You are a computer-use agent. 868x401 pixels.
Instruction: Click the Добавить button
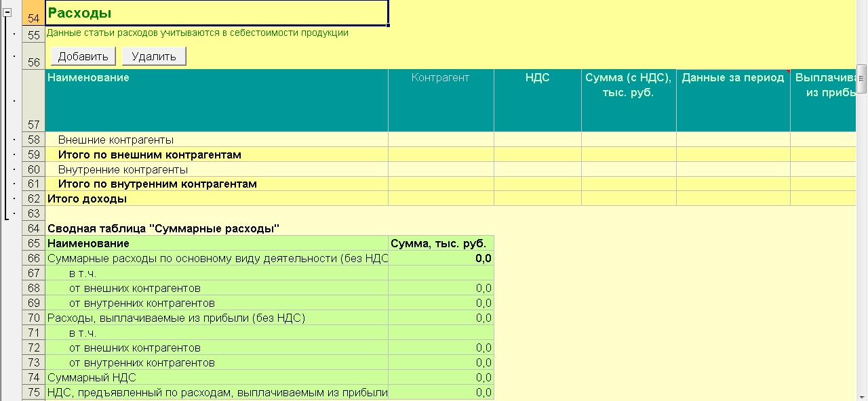(83, 56)
